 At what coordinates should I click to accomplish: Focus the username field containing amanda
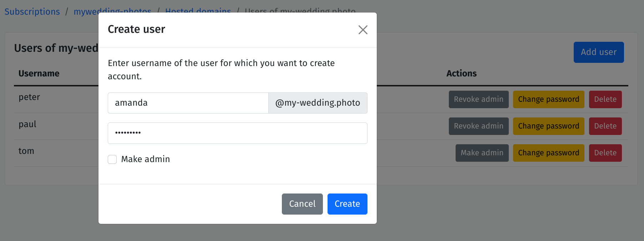click(x=188, y=103)
